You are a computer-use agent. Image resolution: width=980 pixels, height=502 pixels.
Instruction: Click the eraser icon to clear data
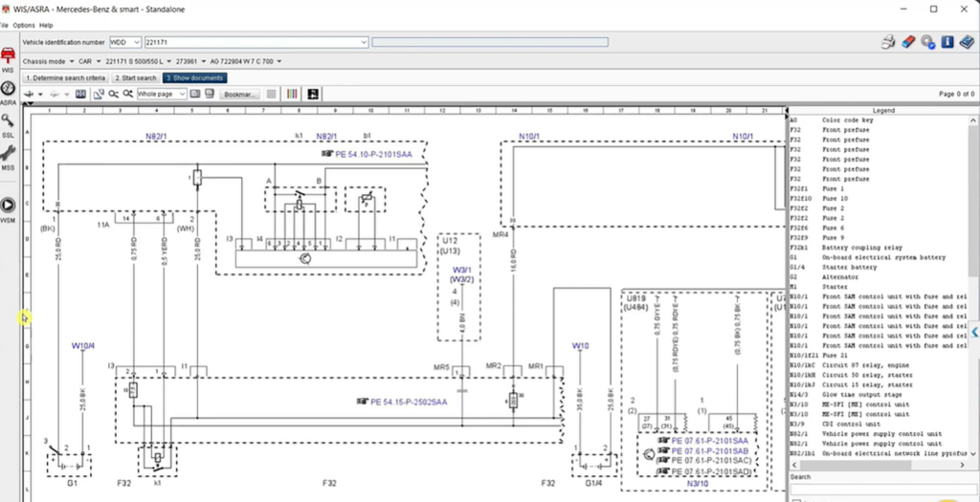pyautogui.click(x=908, y=42)
